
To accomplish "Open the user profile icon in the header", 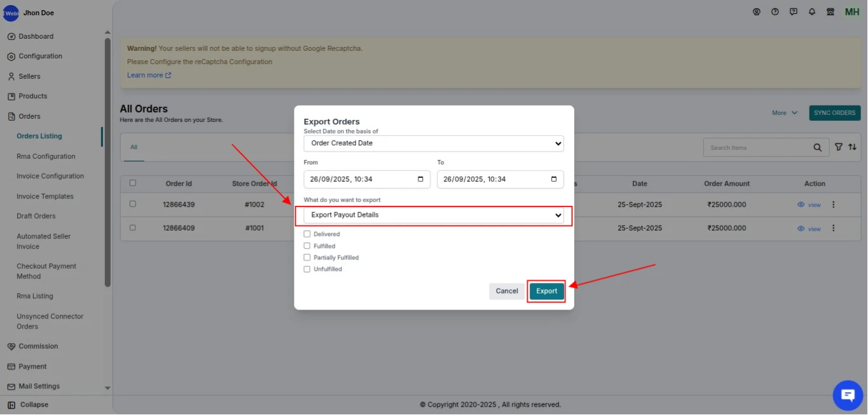I will coord(756,11).
